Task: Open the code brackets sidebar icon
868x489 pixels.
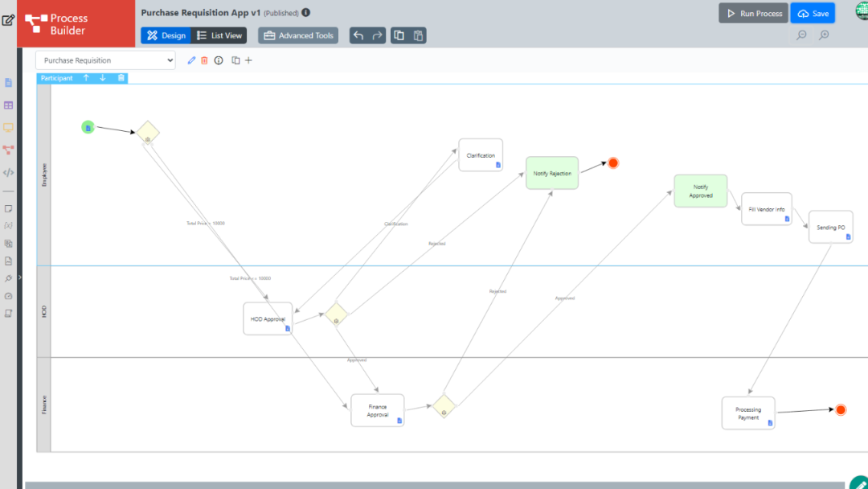Action: coord(8,173)
